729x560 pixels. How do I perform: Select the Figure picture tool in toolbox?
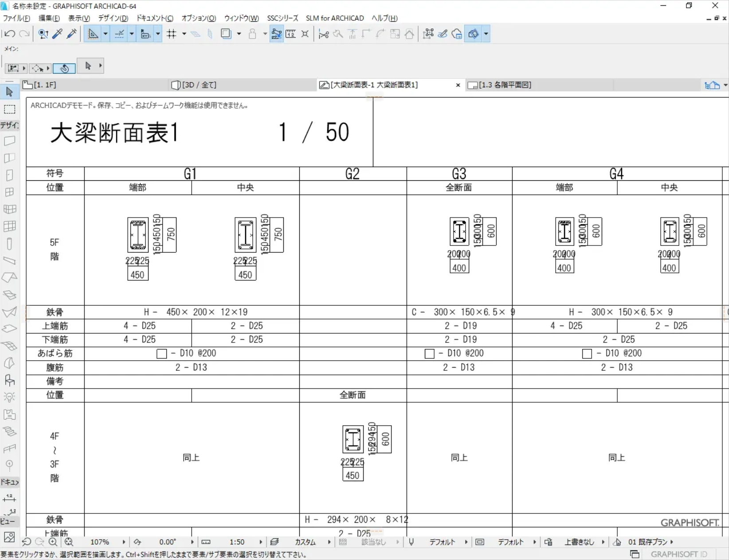click(x=9, y=537)
